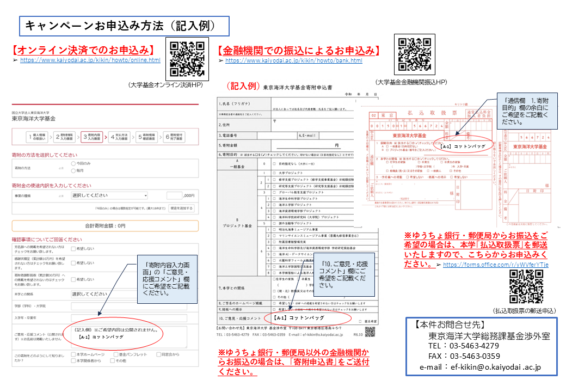Go to step 5 寄附情報確認画面

click(146, 137)
